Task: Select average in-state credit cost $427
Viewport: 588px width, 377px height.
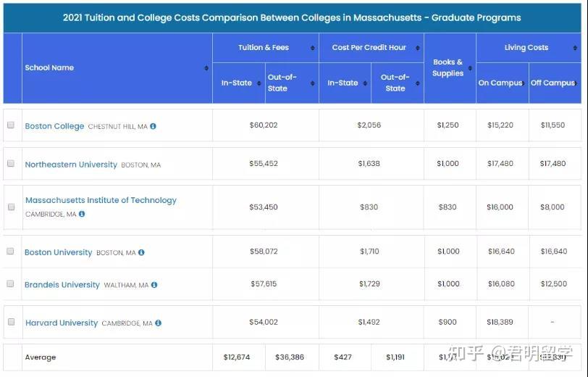Action: click(343, 357)
